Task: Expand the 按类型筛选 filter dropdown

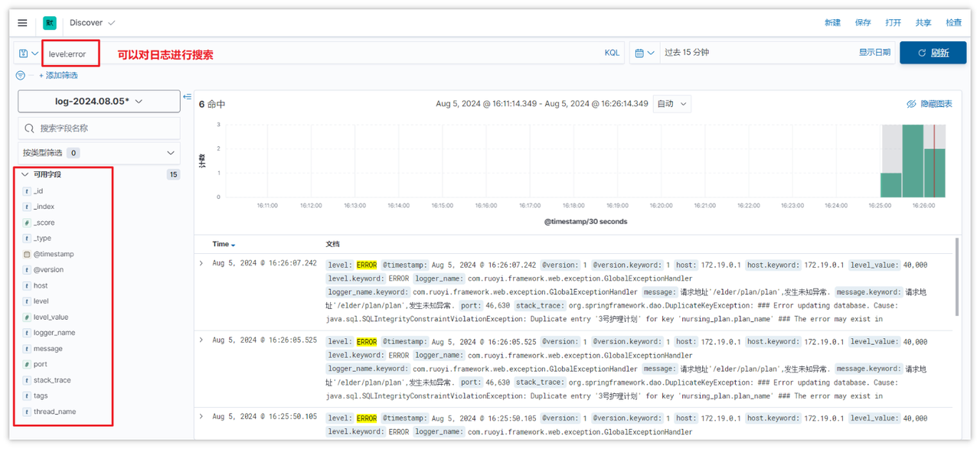Action: 99,153
